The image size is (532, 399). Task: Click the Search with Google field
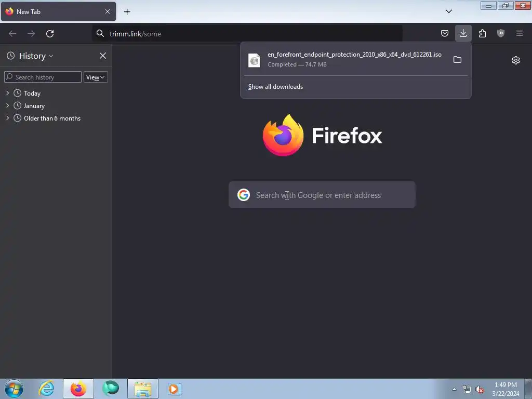pos(322,195)
